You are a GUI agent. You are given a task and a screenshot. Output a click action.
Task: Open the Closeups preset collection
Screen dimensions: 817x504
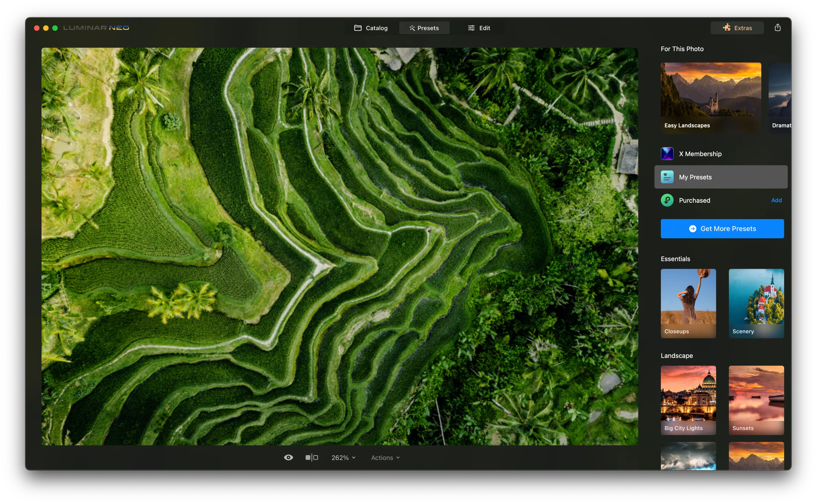[x=688, y=303]
